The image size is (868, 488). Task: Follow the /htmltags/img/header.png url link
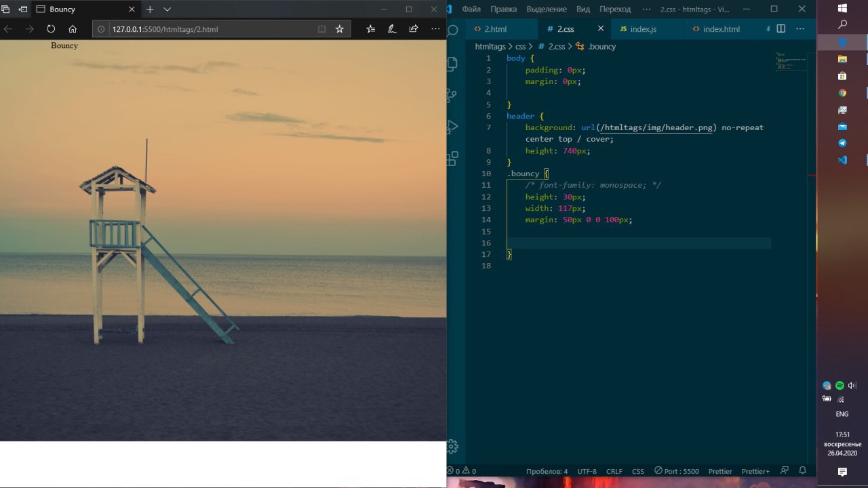pyautogui.click(x=656, y=127)
